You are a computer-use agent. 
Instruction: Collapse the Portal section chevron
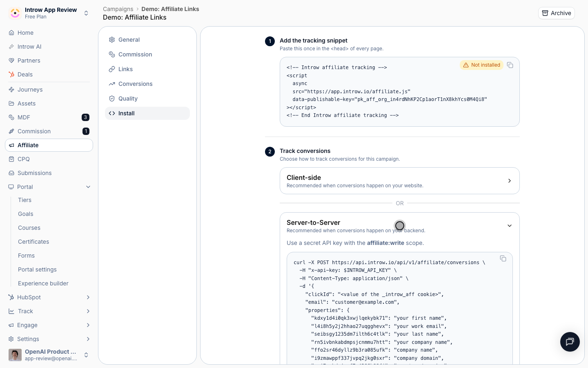(x=88, y=187)
